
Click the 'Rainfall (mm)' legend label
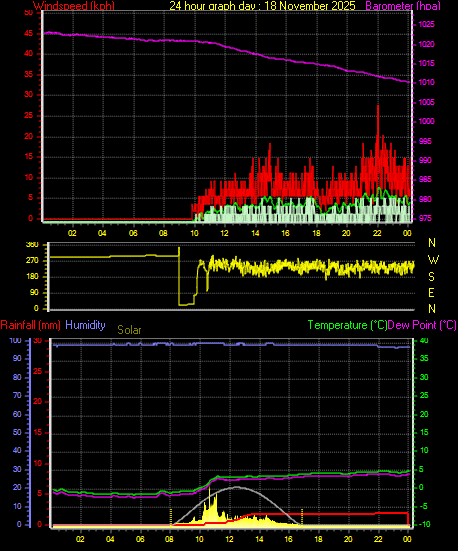pos(31,325)
